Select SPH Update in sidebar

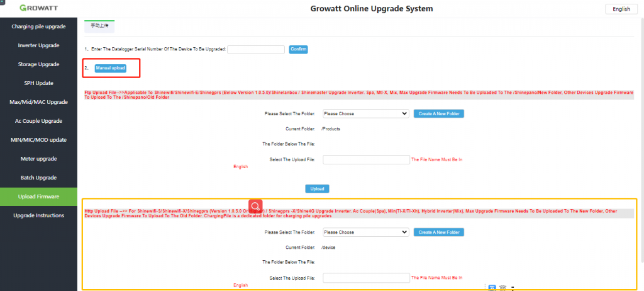pos(38,83)
